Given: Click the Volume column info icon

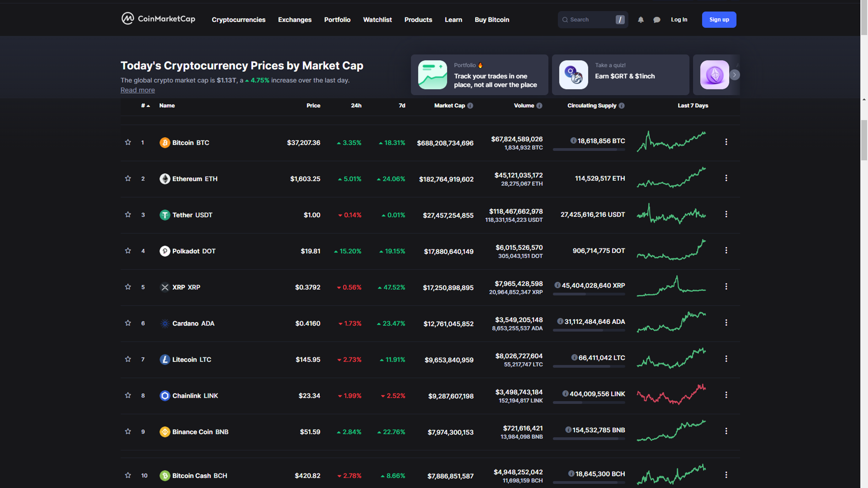Looking at the screenshot, I should point(539,106).
